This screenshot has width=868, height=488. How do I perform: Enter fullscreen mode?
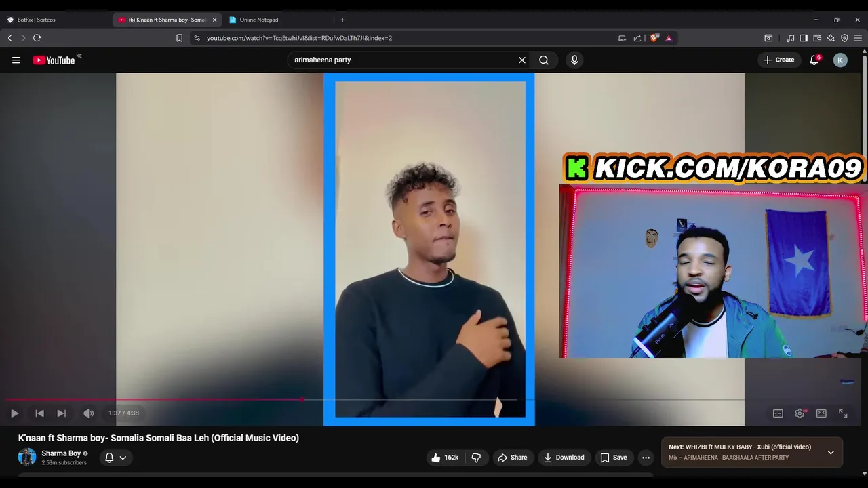point(843,413)
